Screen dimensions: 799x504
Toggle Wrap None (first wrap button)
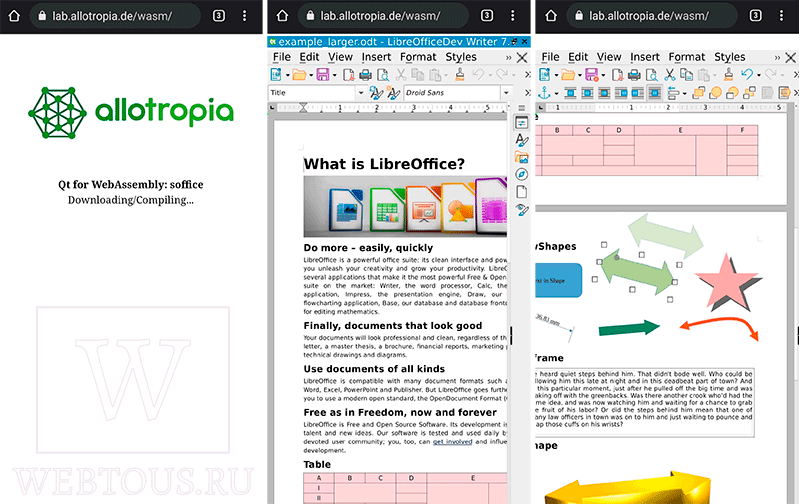point(570,93)
